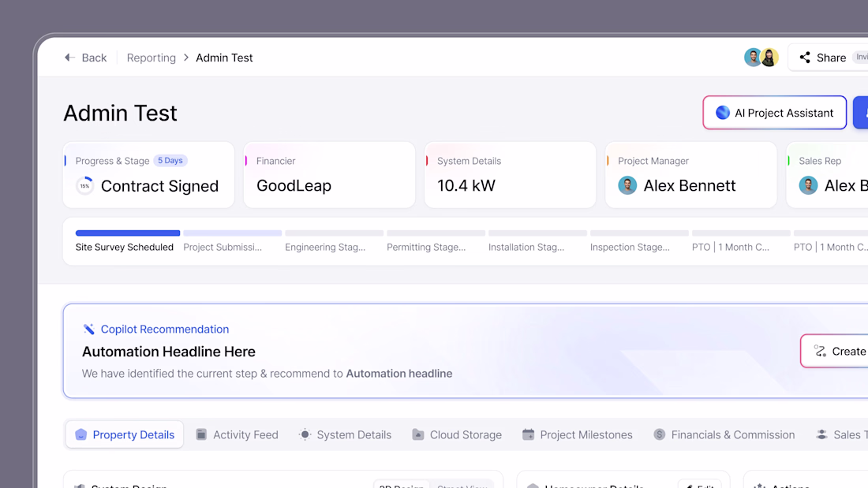Viewport: 868px width, 488px height.
Task: Open the Reporting breadcrumb link
Action: pos(151,58)
